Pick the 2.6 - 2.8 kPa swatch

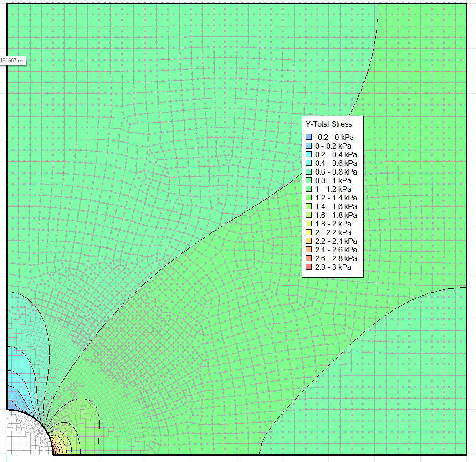pyautogui.click(x=308, y=258)
